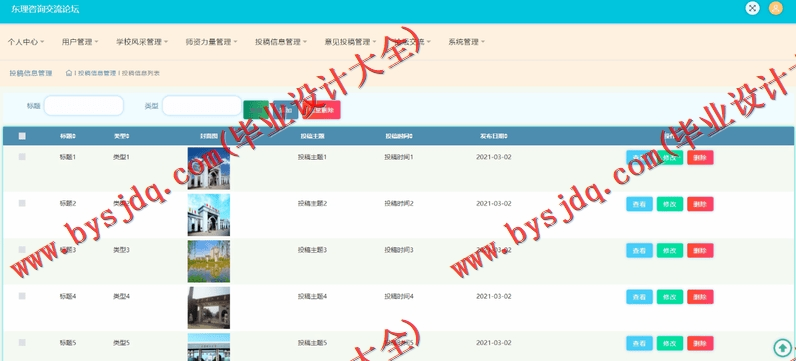796x361 pixels.
Task: Click the home icon in breadcrumb
Action: pyautogui.click(x=69, y=73)
